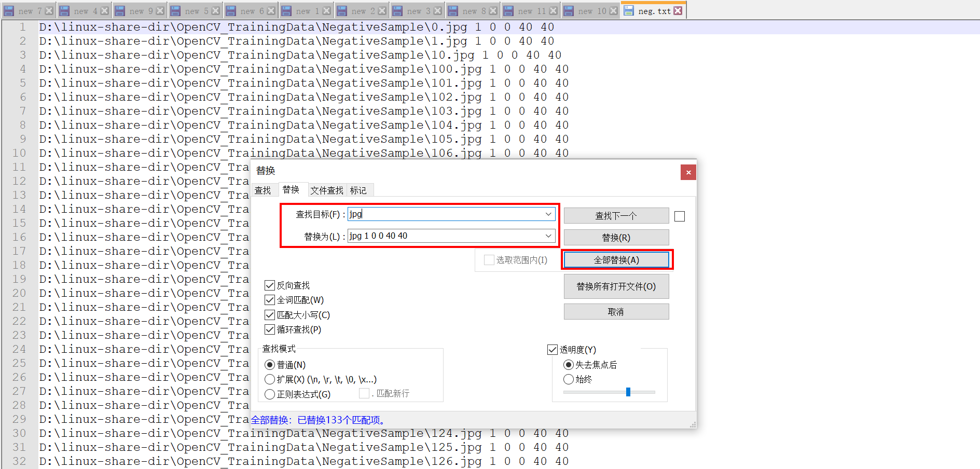Close the neg.txt tab with its X icon

[x=678, y=11]
